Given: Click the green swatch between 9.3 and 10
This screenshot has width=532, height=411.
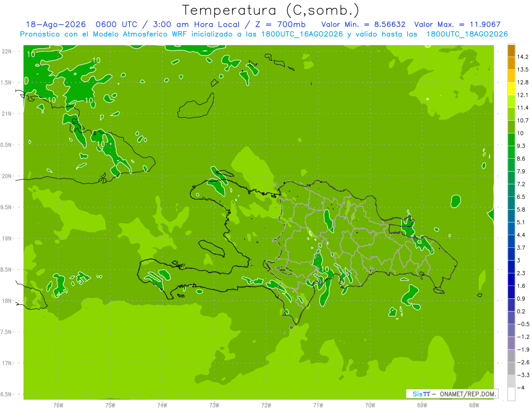Looking at the screenshot, I should point(511,140).
